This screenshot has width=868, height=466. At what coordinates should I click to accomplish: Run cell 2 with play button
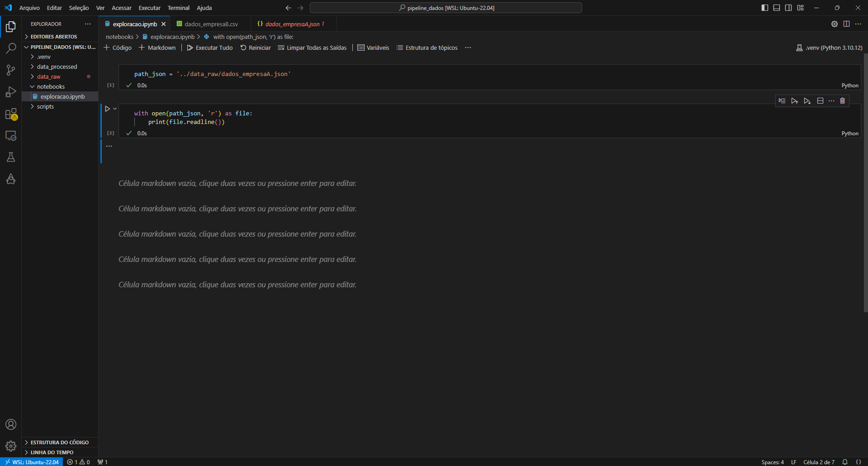[108, 109]
